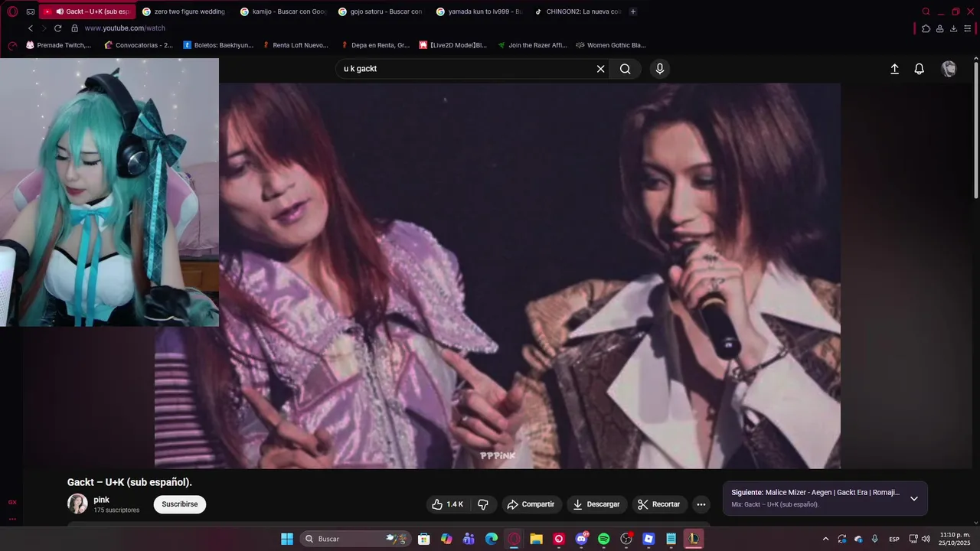Toggle the system volume icon
The image size is (980, 551).
926,539
